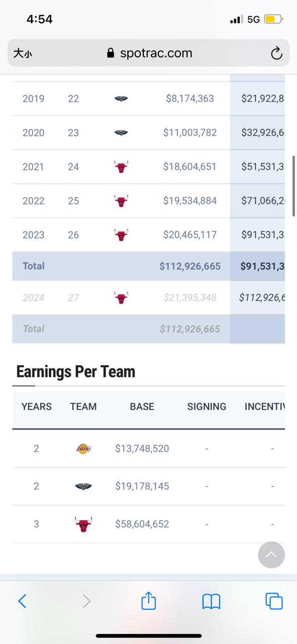Click the Pelicans logo in 2019 row

pos(121,99)
